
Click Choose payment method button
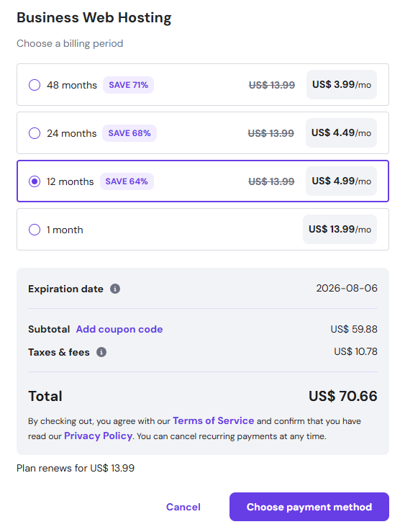pyautogui.click(x=309, y=507)
